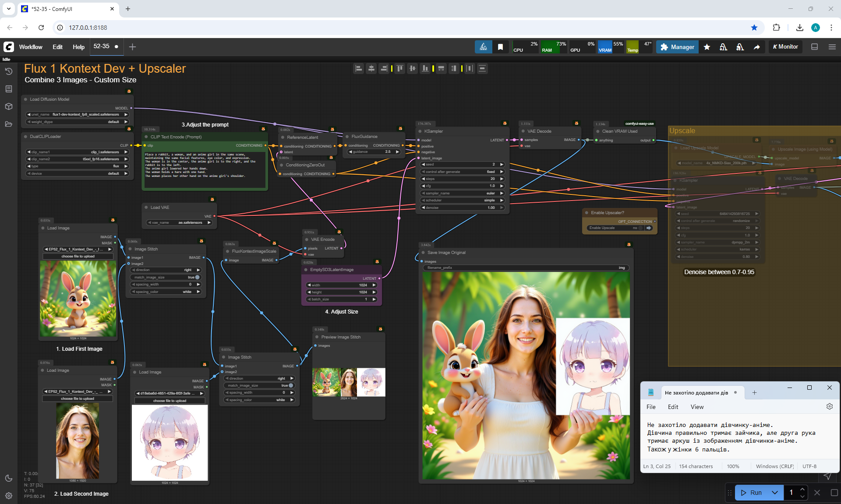Open the Run button dropdown arrow

(774, 493)
